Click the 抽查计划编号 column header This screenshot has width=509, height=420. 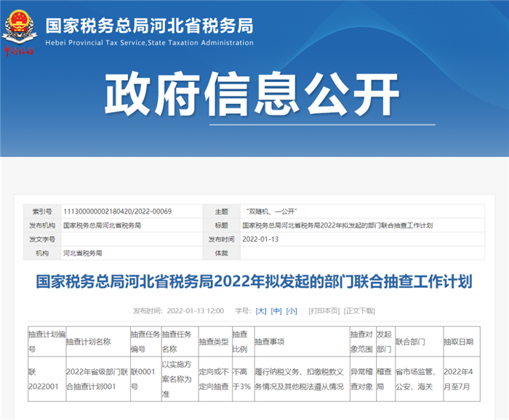pos(47,342)
